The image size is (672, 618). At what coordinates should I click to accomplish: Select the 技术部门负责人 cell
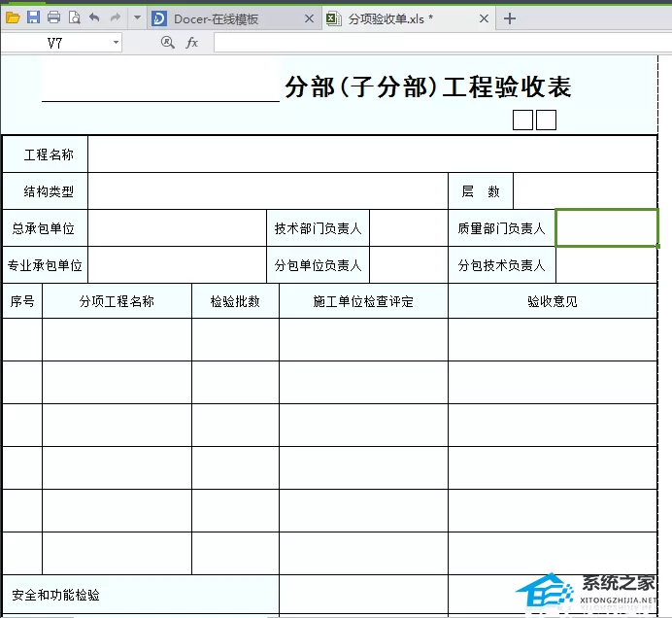coord(318,228)
